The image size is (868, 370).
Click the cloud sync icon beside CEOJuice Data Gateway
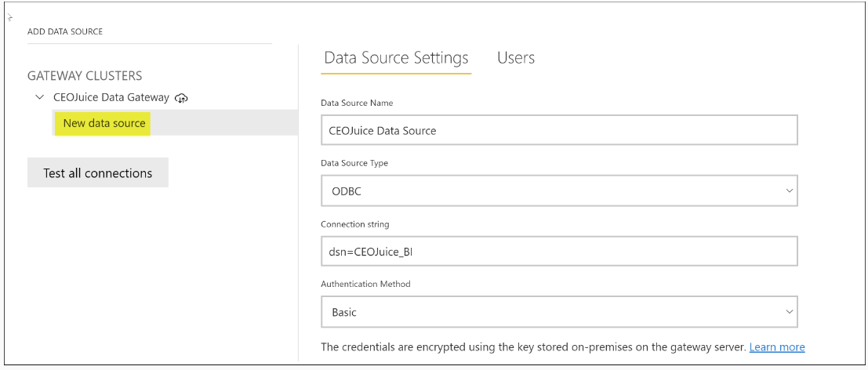tap(181, 98)
